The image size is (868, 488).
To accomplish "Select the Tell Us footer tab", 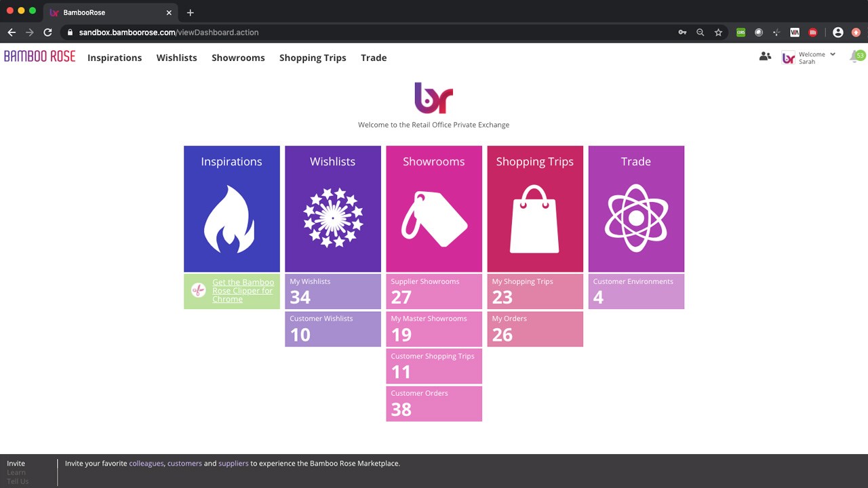I will click(18, 481).
